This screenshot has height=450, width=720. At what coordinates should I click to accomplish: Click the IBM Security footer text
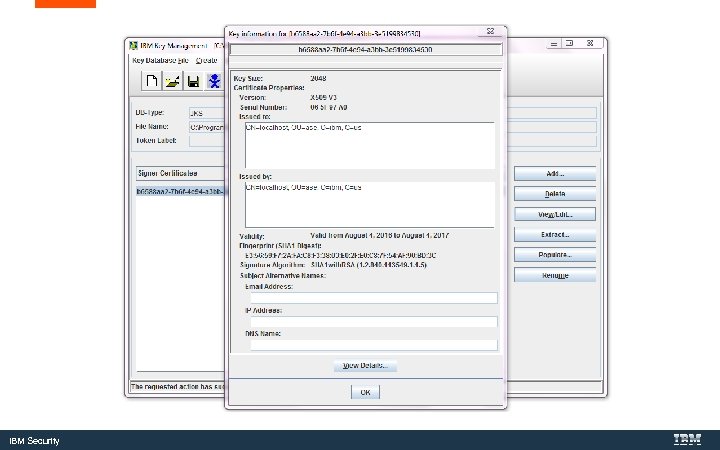click(34, 441)
